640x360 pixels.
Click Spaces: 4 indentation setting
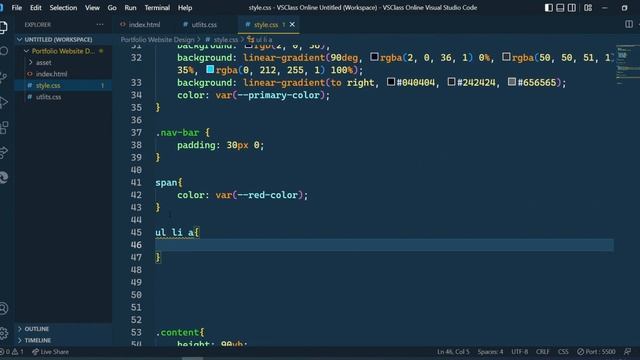click(490, 351)
